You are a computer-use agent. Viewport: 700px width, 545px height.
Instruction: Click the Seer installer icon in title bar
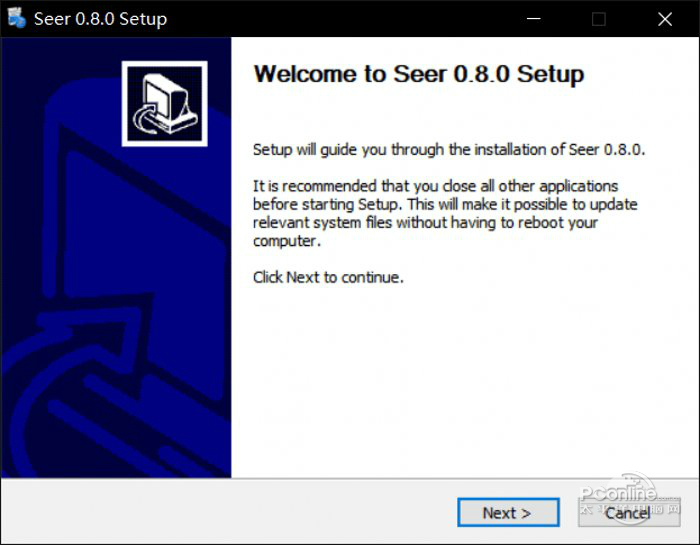17,18
